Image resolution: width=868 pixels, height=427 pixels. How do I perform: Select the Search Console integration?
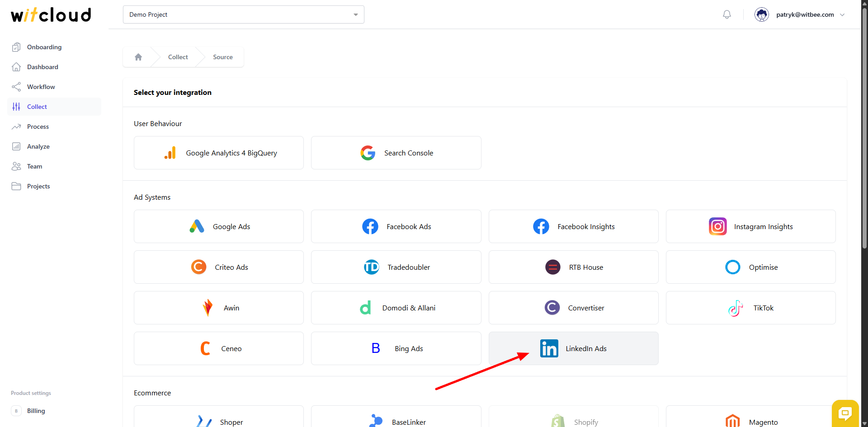pyautogui.click(x=396, y=153)
